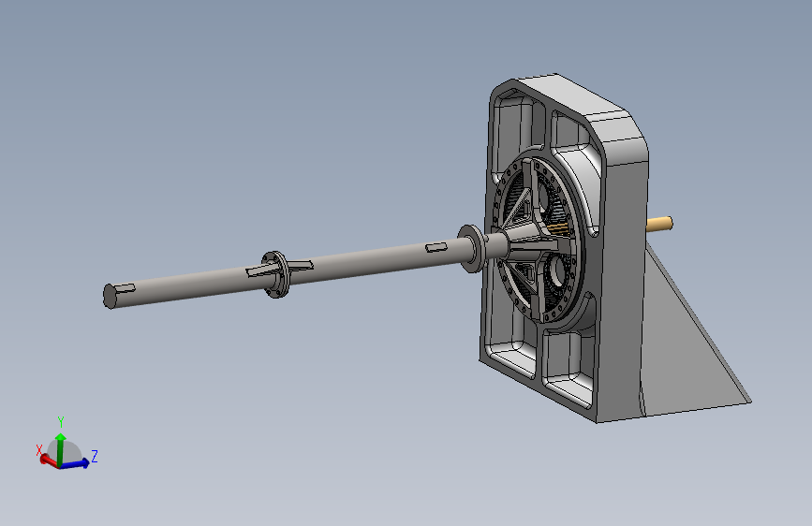Select the keyway slot beside the shaft collar

(436, 247)
